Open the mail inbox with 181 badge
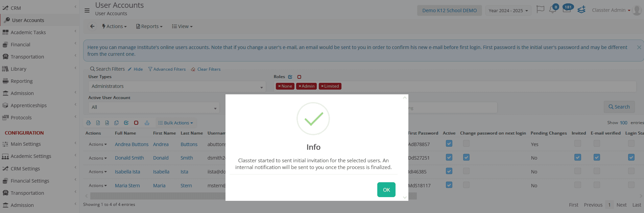 567,9
